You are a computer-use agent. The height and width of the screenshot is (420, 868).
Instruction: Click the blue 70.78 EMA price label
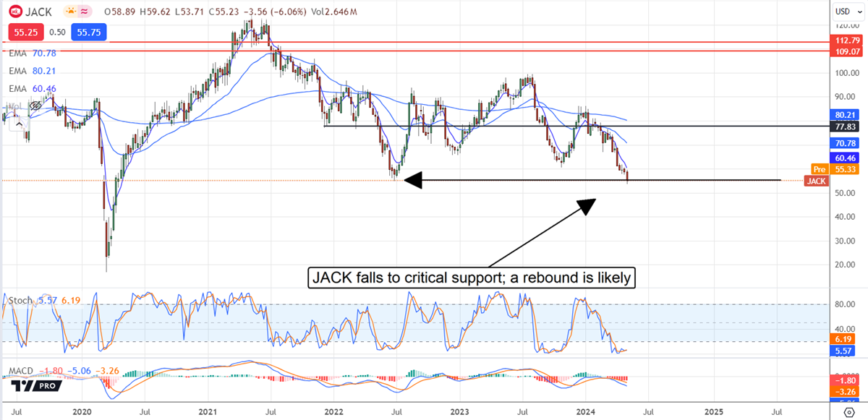(846, 143)
